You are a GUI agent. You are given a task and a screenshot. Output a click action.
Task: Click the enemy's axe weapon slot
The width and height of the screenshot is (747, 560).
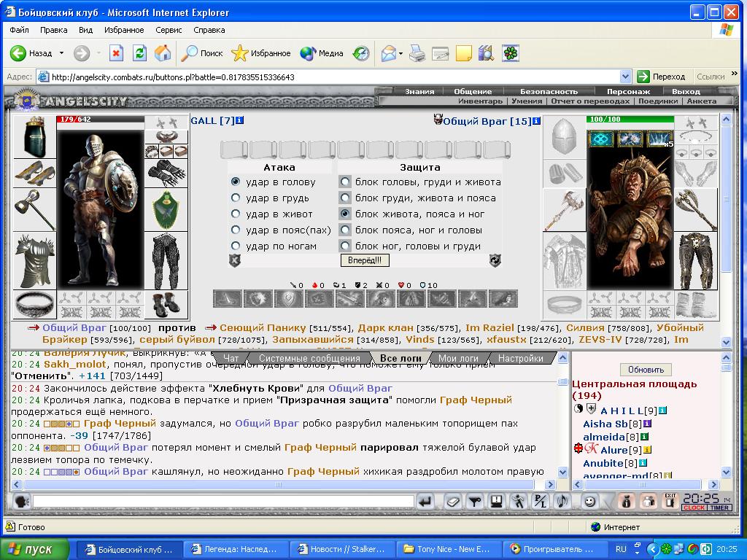point(565,209)
